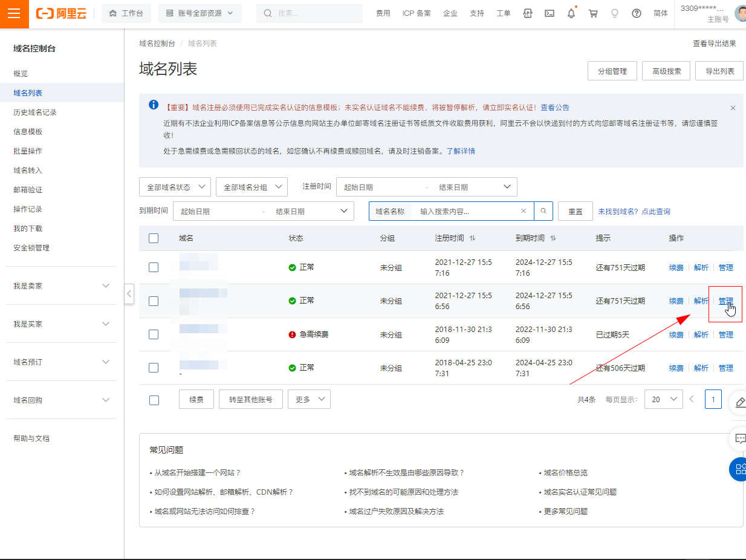Open the 全部域名分组 dropdown
The width and height of the screenshot is (746, 560).
click(251, 187)
